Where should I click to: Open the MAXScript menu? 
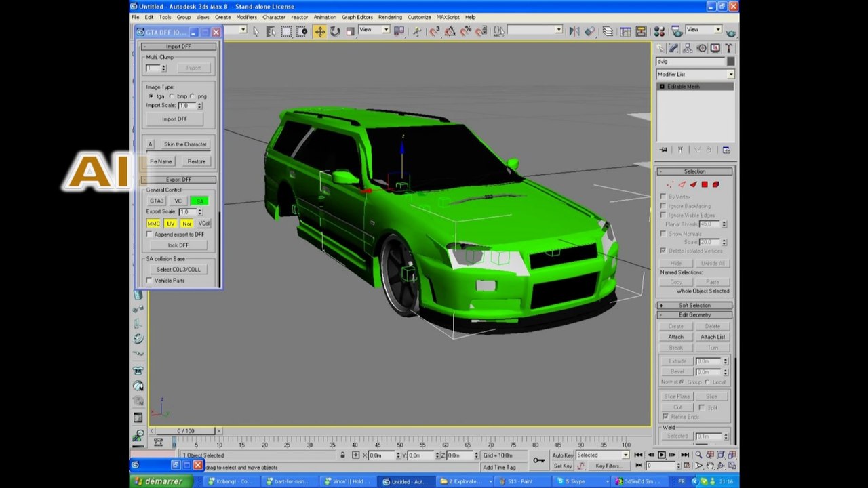[x=448, y=17]
